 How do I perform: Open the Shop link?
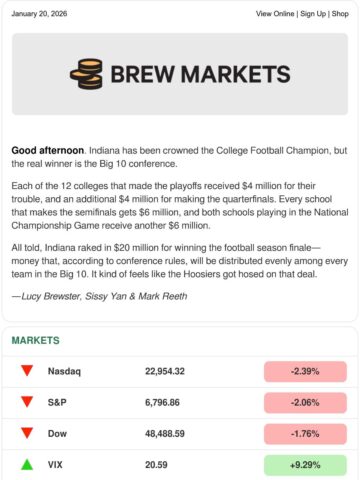[x=340, y=14]
